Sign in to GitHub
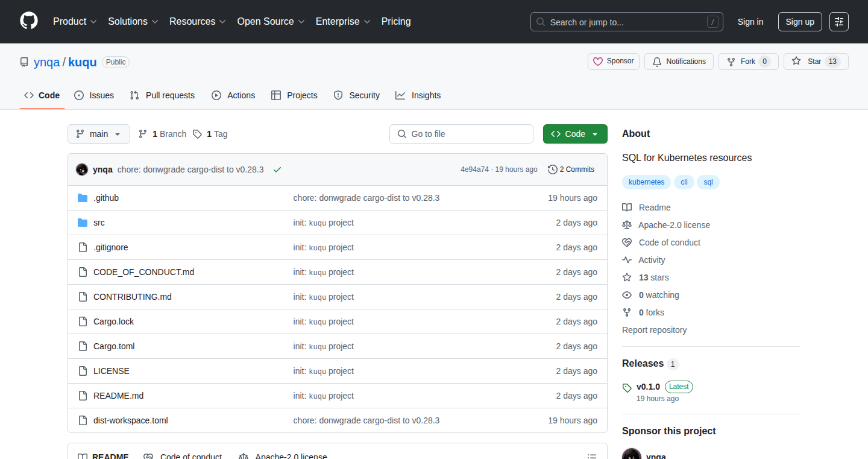 pyautogui.click(x=750, y=22)
